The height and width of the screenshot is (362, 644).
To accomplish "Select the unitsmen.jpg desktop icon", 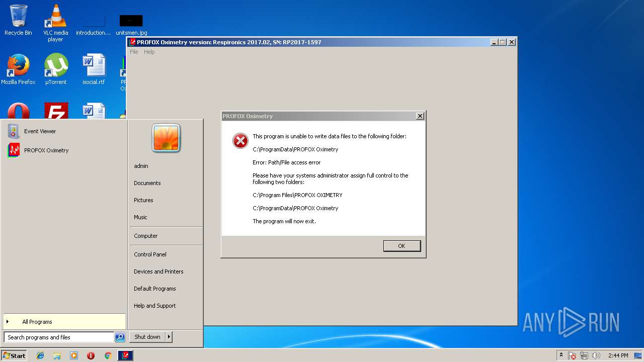I will point(131,24).
